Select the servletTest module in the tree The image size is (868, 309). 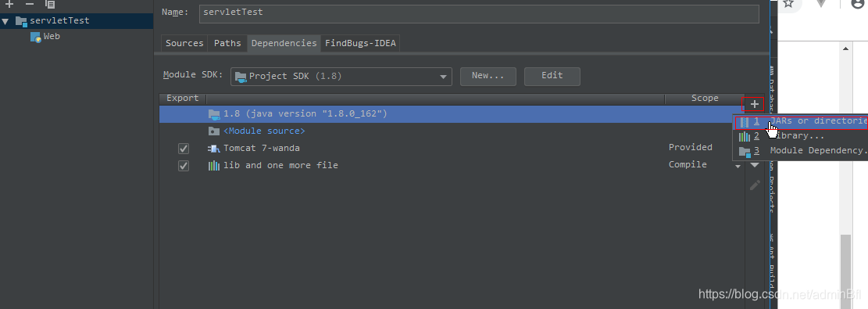coord(60,20)
